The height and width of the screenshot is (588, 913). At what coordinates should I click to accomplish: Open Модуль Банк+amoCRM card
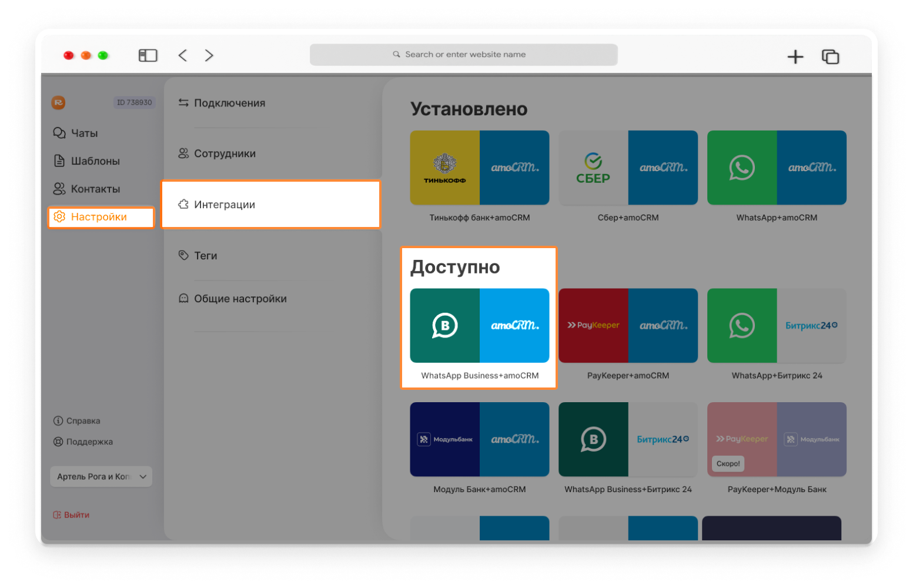coord(480,439)
